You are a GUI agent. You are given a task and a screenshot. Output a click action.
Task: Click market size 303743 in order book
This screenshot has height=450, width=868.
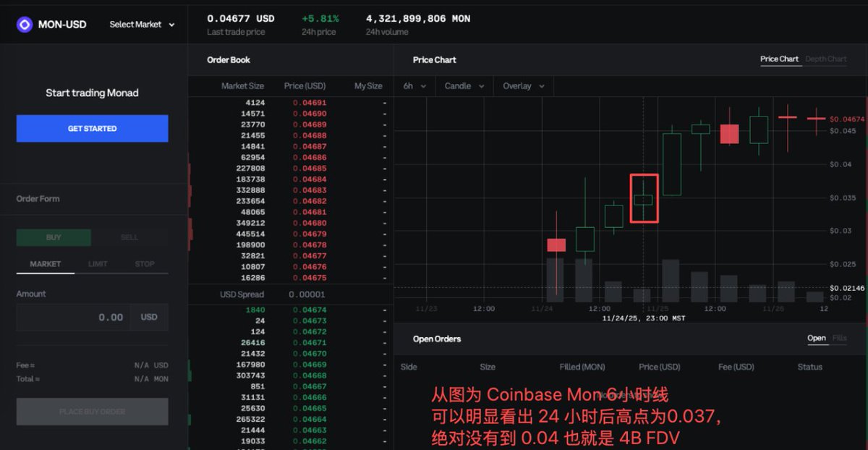[x=250, y=375]
